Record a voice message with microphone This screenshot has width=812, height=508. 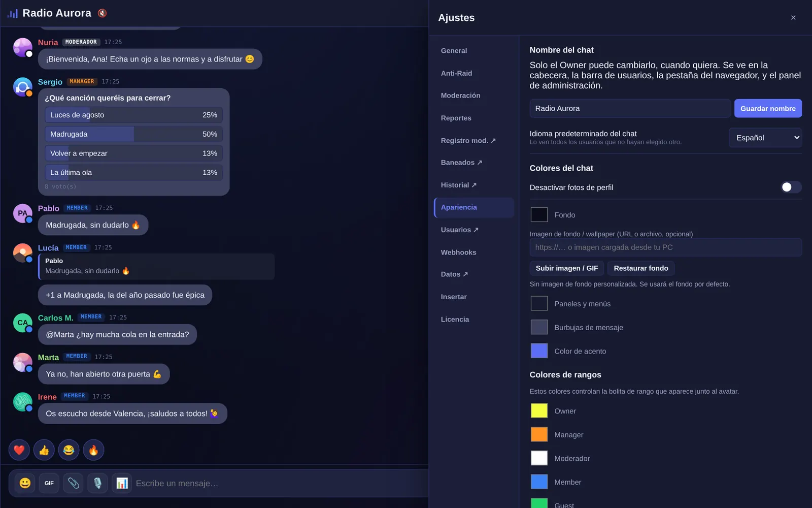tap(97, 483)
